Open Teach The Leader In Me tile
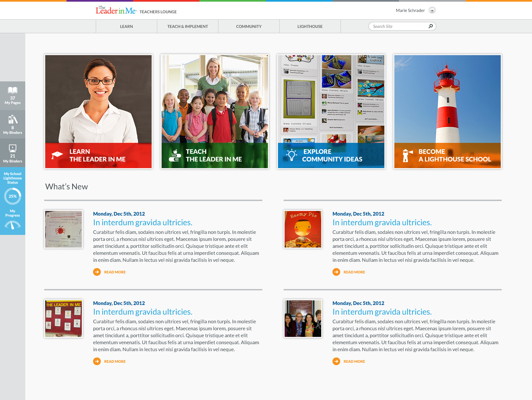Screen dimensions: 532x400 [x=215, y=112]
